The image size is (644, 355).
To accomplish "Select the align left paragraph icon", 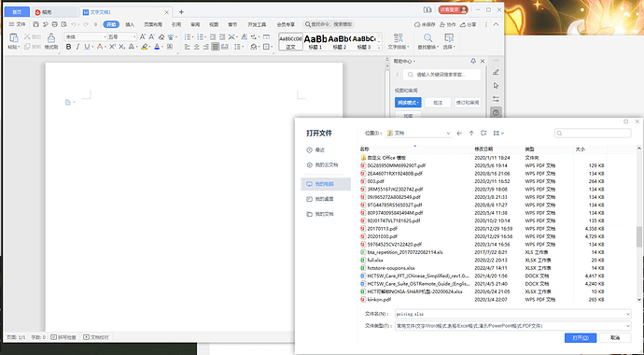I will [188, 47].
